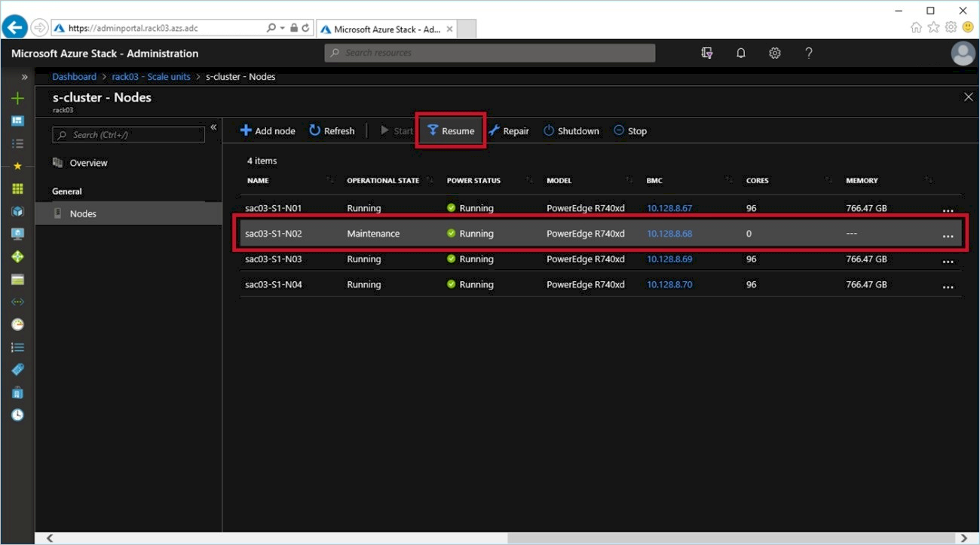Viewport: 980px width, 545px height.
Task: Click the green diamond arrows sidebar icon
Action: [x=17, y=257]
